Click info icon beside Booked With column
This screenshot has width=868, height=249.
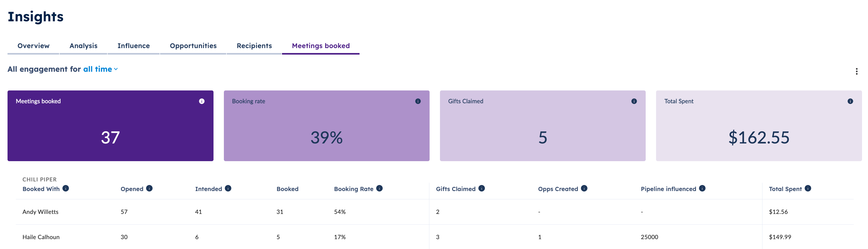66,188
